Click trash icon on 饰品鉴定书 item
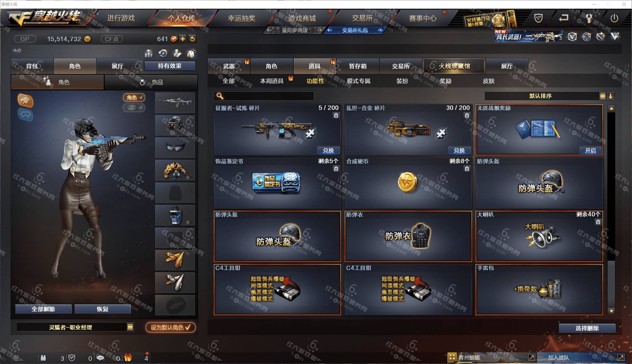 click(336, 169)
